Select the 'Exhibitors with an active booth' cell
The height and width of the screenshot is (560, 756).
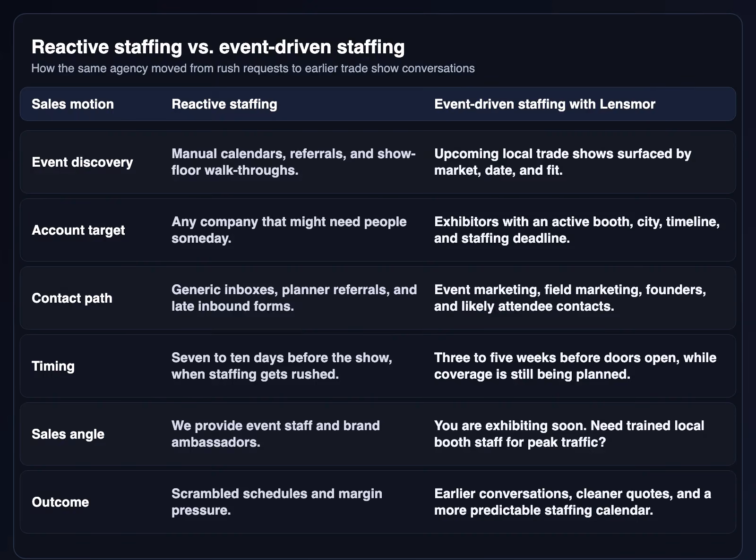click(577, 230)
